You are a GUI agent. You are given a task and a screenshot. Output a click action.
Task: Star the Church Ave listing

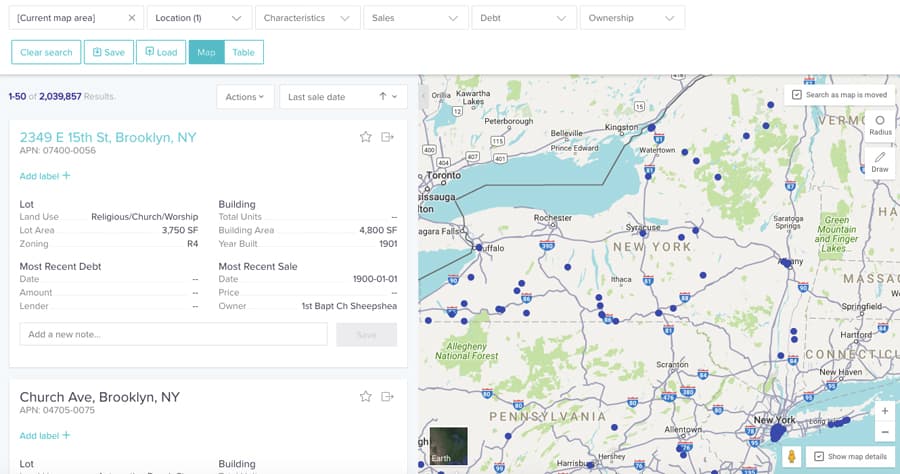click(x=366, y=397)
